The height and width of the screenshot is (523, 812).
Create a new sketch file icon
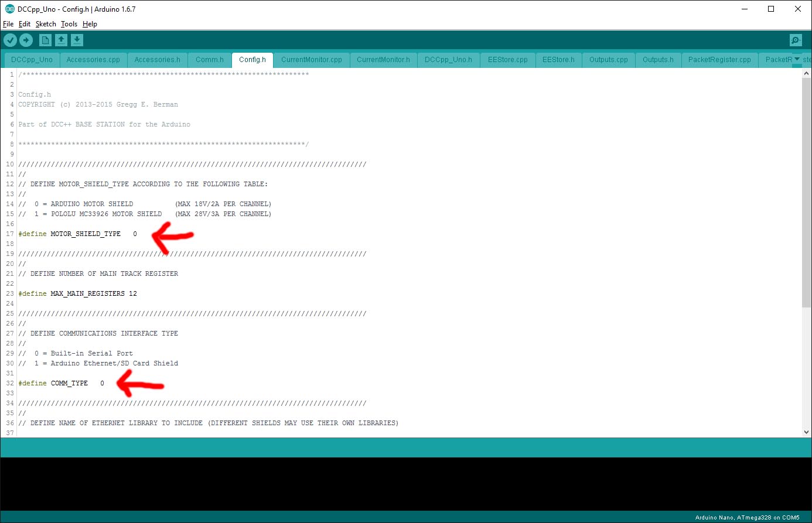point(45,40)
